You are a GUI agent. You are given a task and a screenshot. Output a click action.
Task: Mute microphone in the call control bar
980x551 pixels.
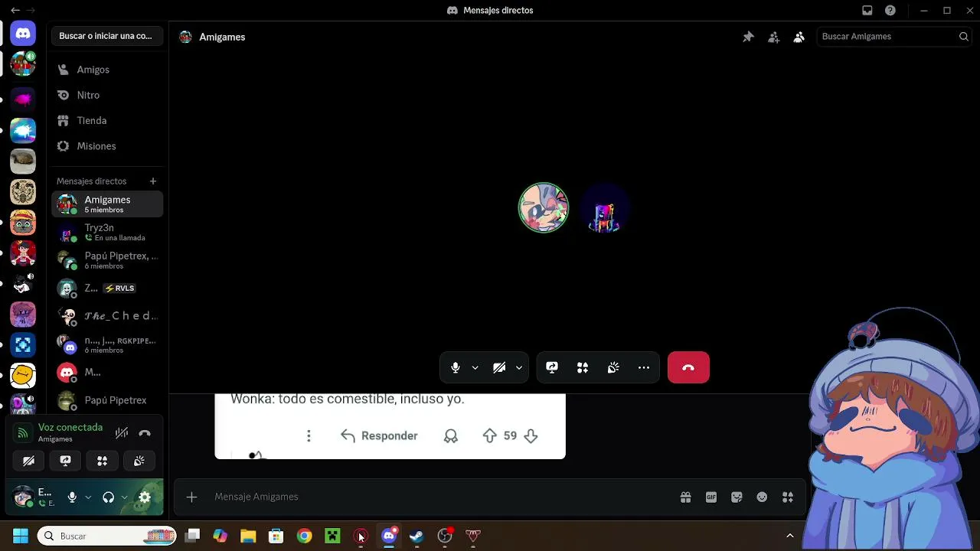click(x=456, y=368)
